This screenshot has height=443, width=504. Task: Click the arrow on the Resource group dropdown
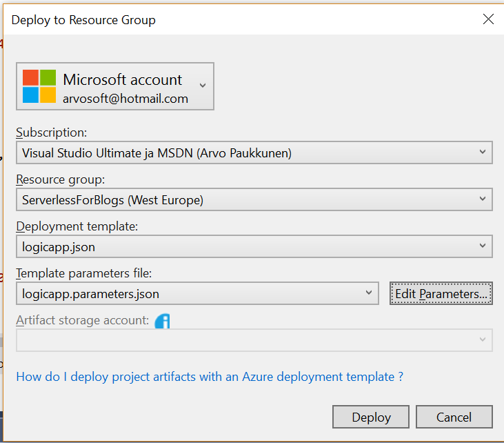point(481,200)
